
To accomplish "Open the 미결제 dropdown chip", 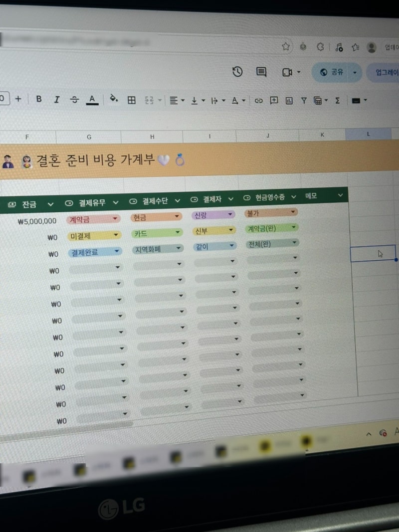I will pyautogui.click(x=94, y=235).
